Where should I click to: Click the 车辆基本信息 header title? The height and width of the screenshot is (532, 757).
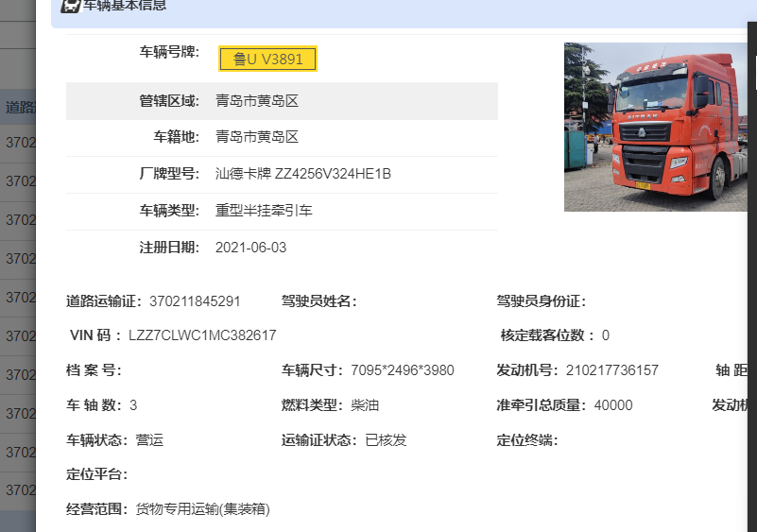coord(125,6)
